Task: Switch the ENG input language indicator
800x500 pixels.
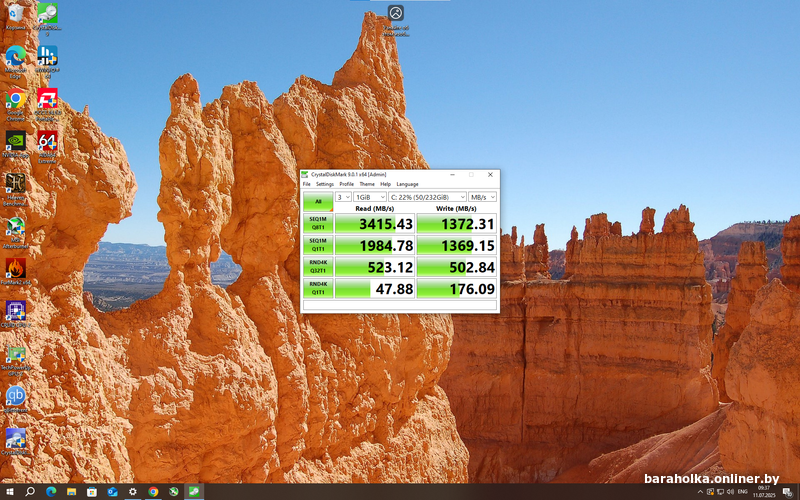Action: point(742,492)
